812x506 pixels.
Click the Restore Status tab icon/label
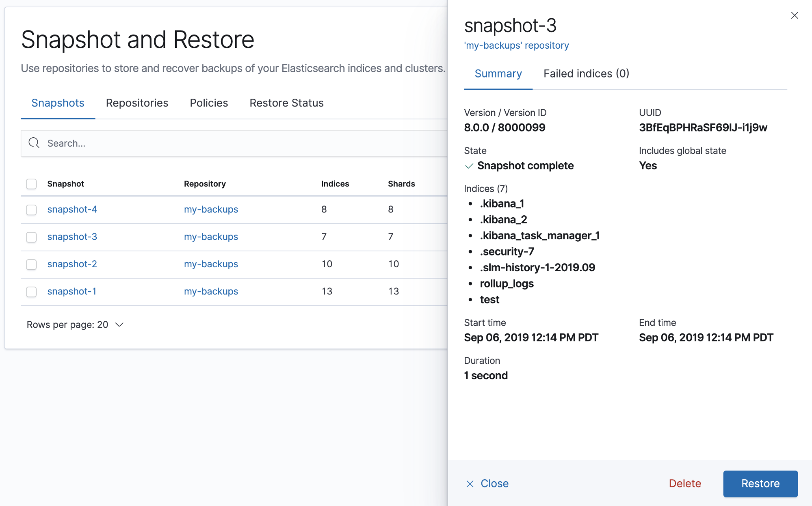pos(287,102)
